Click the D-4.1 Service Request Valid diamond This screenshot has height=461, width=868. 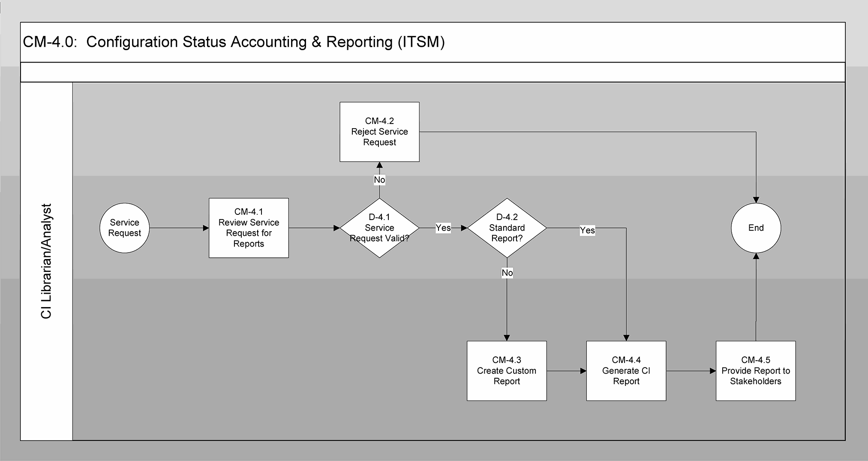point(379,228)
